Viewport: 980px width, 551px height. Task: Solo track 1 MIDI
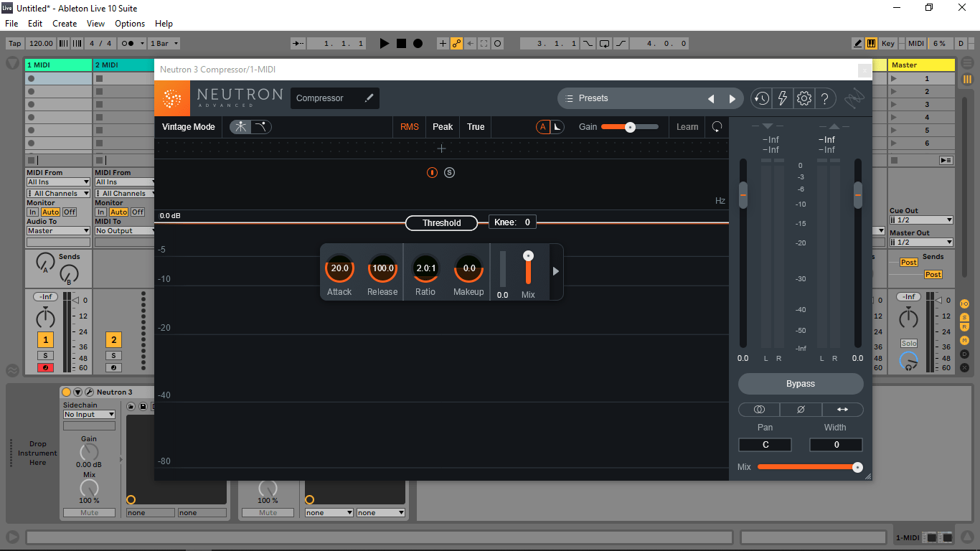tap(46, 356)
